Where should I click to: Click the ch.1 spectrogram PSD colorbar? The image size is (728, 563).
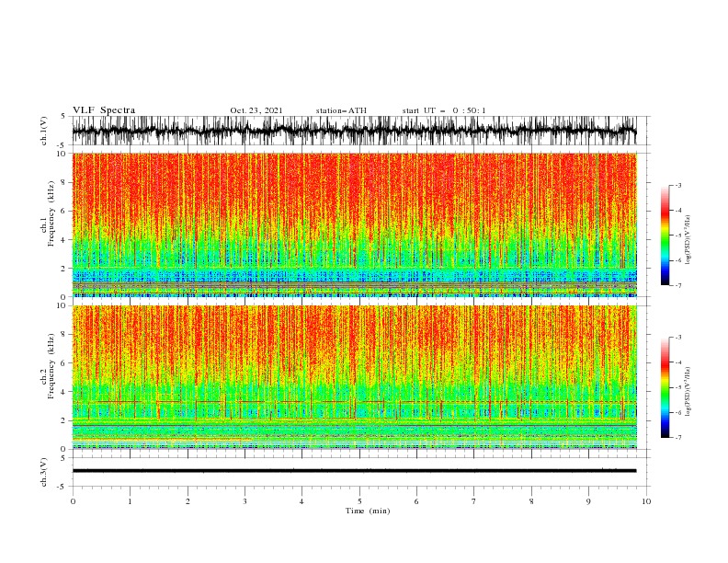[x=665, y=236]
